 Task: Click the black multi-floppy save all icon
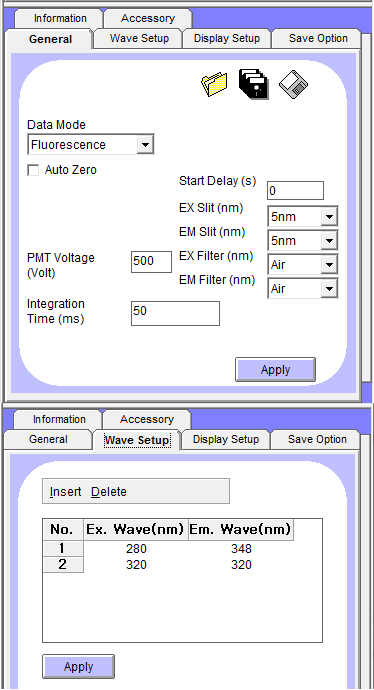coord(253,84)
